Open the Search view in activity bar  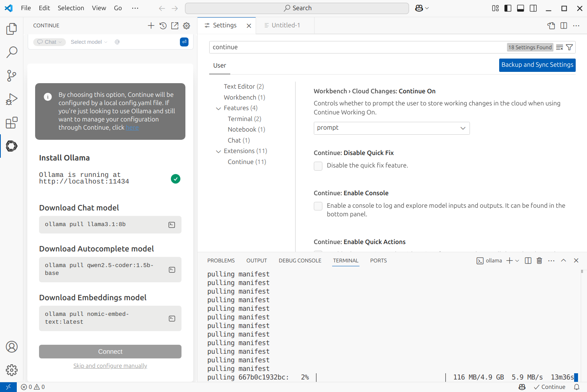(x=12, y=52)
